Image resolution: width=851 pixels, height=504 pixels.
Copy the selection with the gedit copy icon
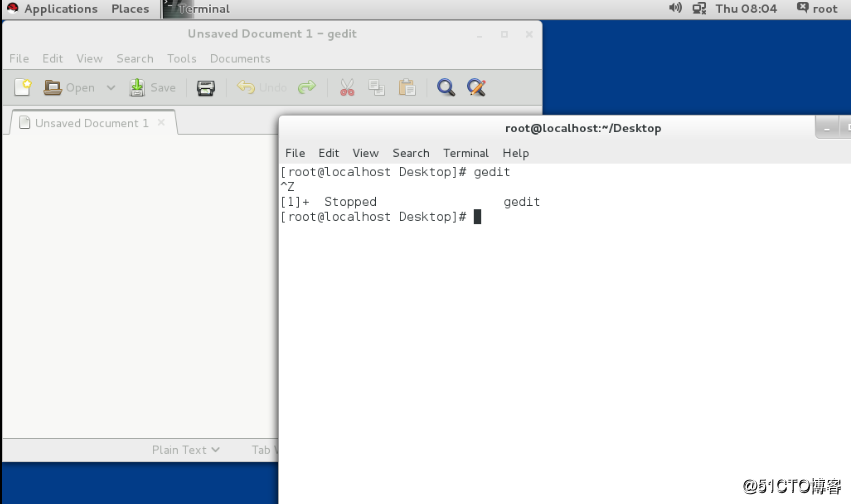coord(376,87)
